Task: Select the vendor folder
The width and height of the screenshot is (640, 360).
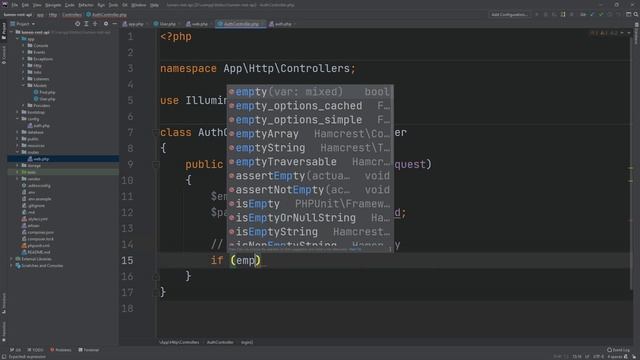Action: pos(31,179)
